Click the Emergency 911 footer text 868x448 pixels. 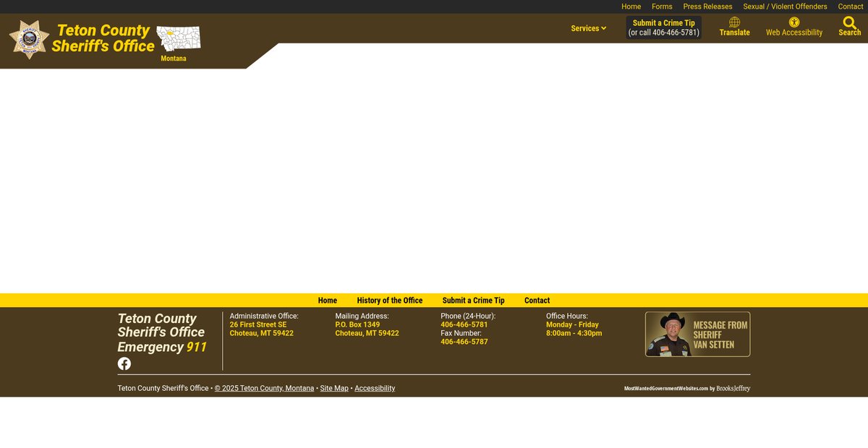click(x=162, y=347)
